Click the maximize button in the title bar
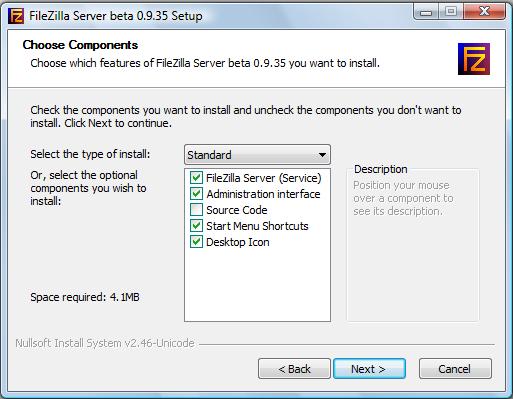This screenshot has height=399, width=513. point(451,12)
